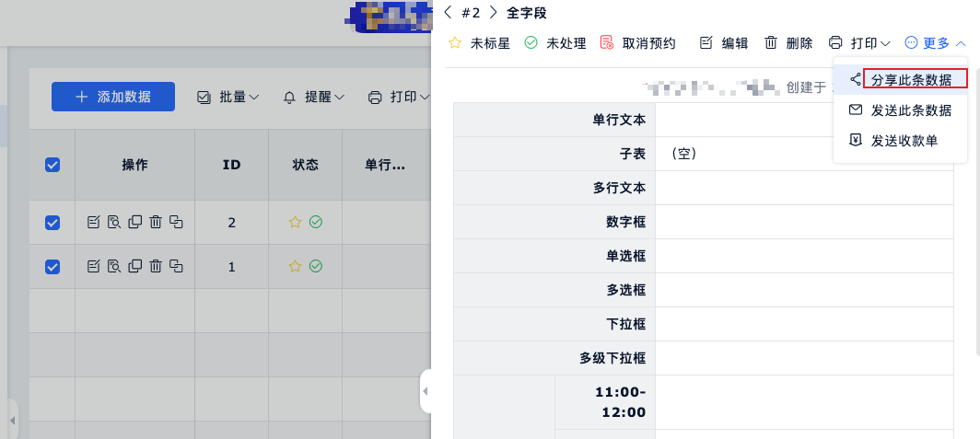Select 发送收款单 from the menu
980x439 pixels.
tap(904, 140)
